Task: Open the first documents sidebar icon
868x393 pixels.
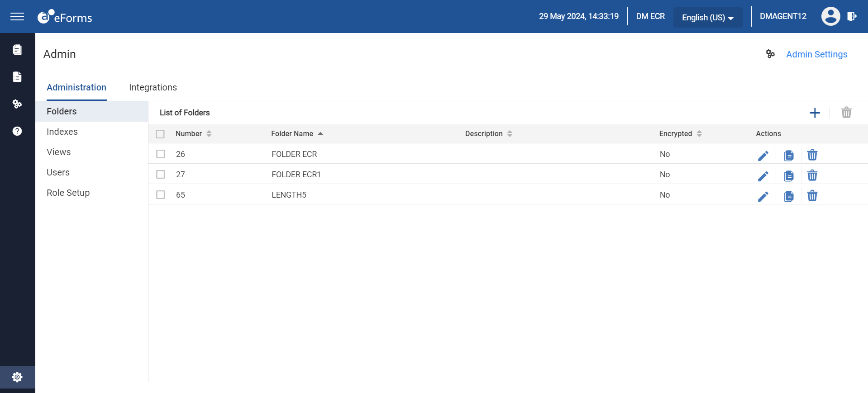Action: click(x=17, y=50)
